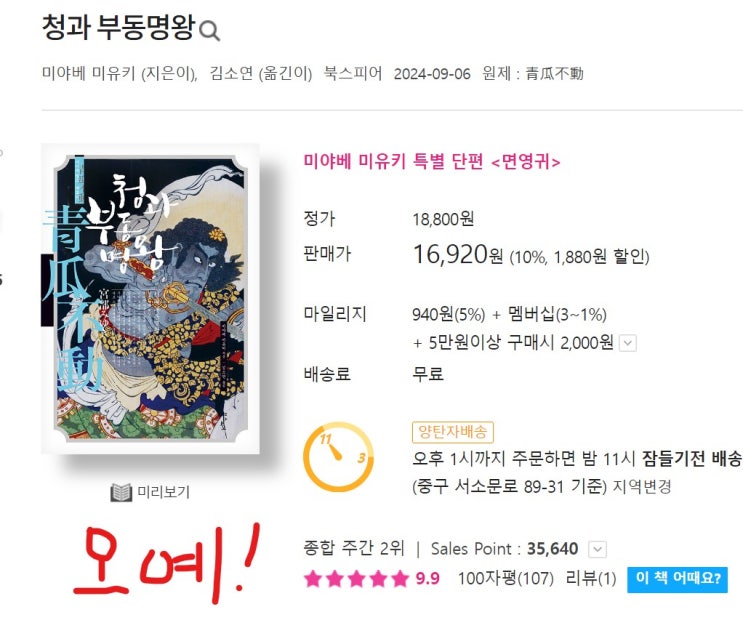Open author link 미야베 미유키
The image size is (743, 636).
(89, 73)
